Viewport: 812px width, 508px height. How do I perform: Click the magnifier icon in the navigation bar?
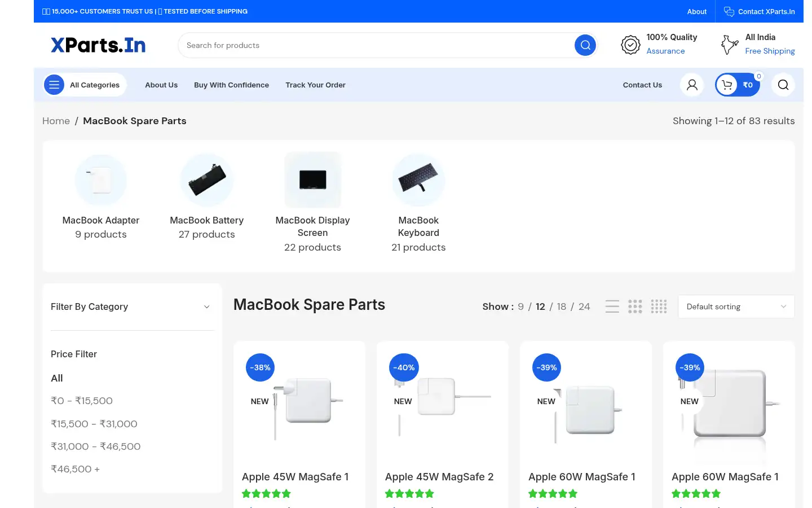coord(783,85)
